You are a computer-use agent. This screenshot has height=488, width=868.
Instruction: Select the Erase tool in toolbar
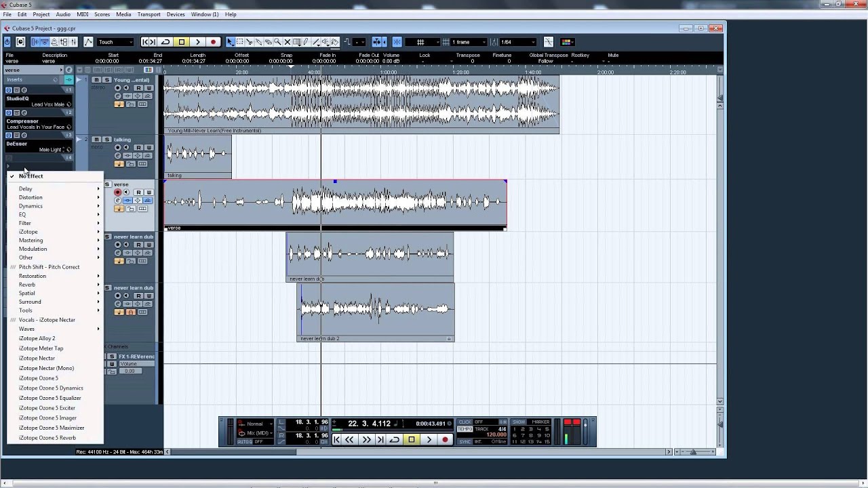pyautogui.click(x=268, y=42)
